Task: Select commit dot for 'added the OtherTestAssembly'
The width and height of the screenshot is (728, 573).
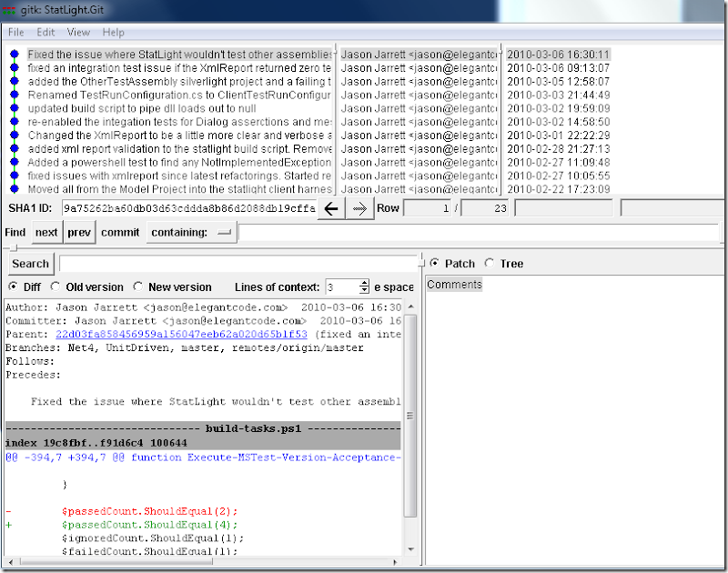Action: pos(15,81)
